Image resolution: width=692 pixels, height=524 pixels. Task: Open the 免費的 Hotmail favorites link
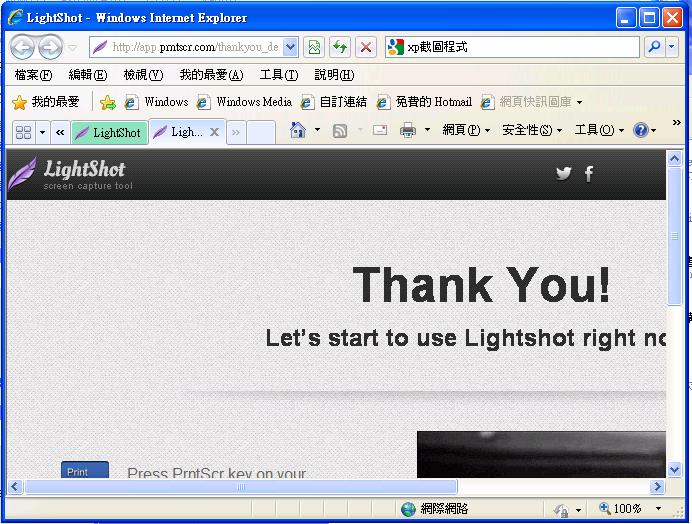(x=424, y=102)
